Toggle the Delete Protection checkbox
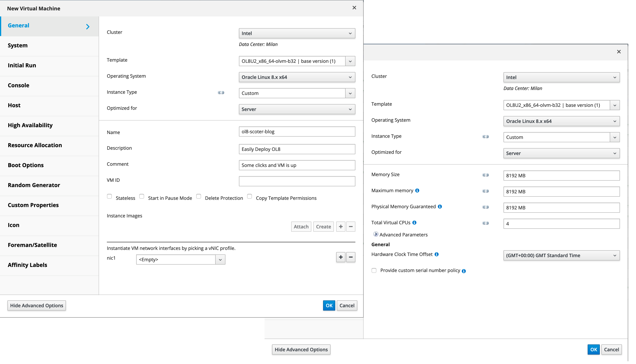Image resolution: width=636 pixels, height=364 pixels. point(198,196)
